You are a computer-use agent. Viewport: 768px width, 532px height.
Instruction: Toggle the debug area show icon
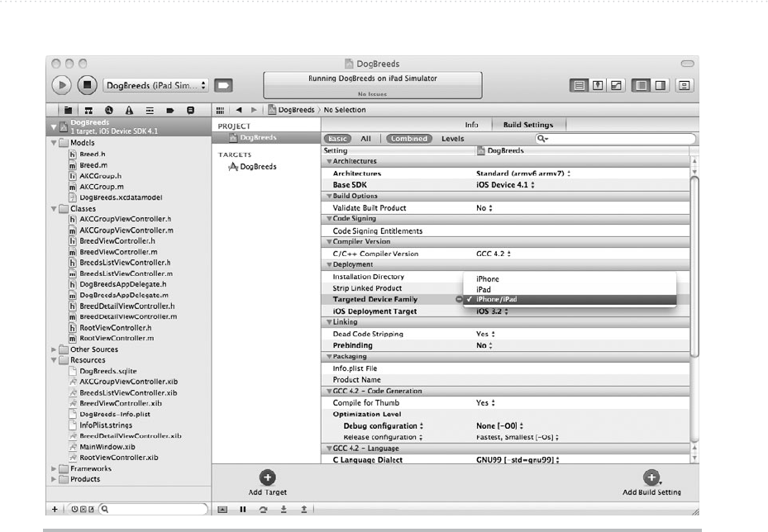click(x=222, y=510)
